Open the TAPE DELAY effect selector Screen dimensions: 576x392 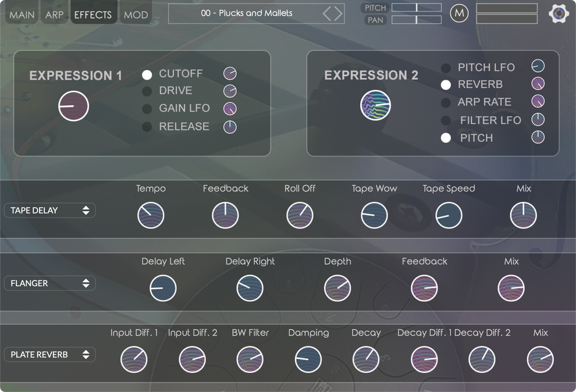pyautogui.click(x=49, y=210)
